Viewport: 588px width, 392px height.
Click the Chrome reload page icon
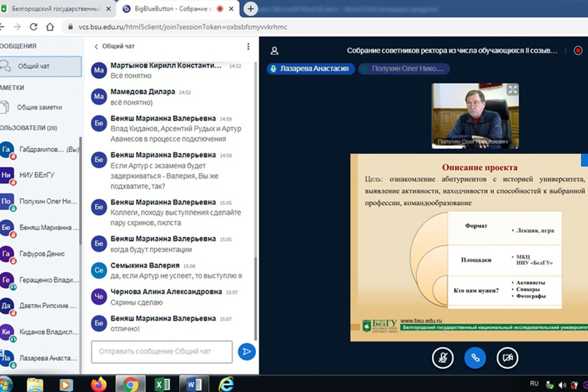pos(34,27)
